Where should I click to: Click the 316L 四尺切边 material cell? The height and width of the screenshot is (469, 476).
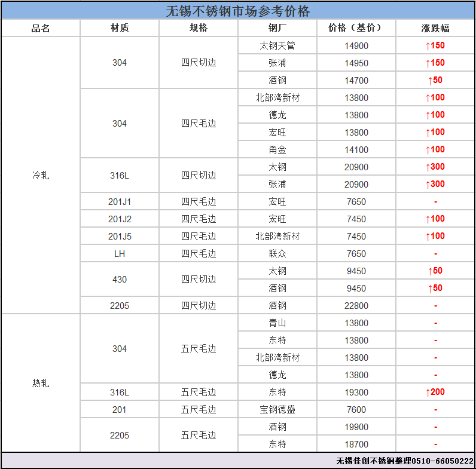pos(120,175)
